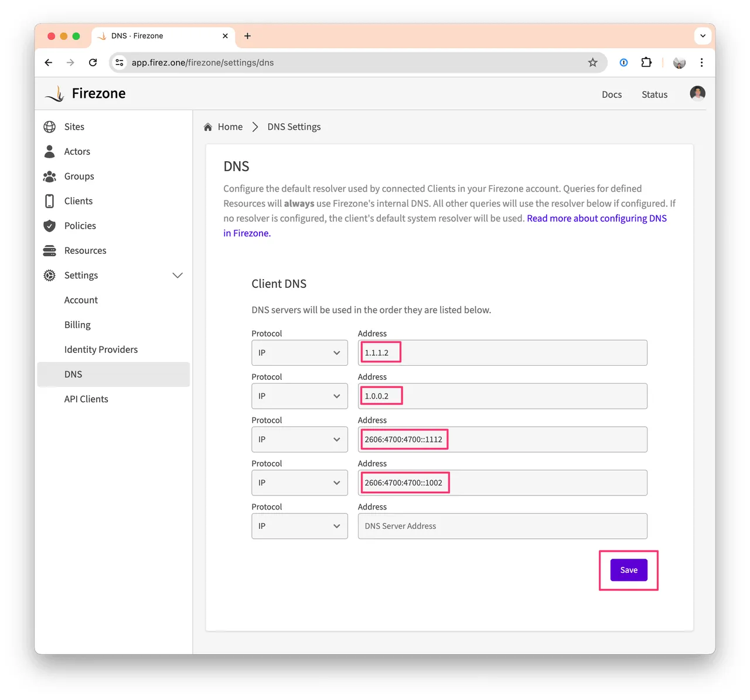Image resolution: width=750 pixels, height=700 pixels.
Task: Open Resources in the sidebar
Action: point(86,250)
